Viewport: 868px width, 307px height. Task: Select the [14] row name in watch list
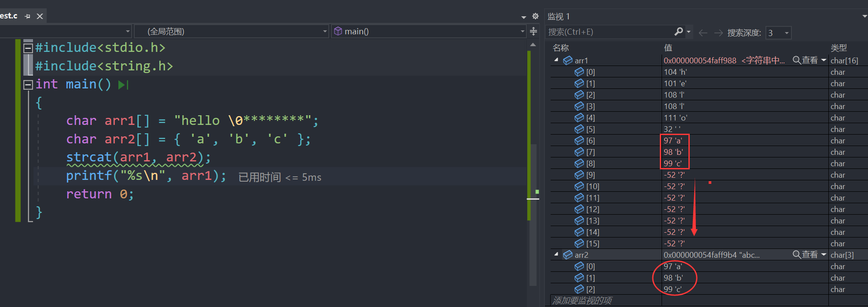pos(592,232)
